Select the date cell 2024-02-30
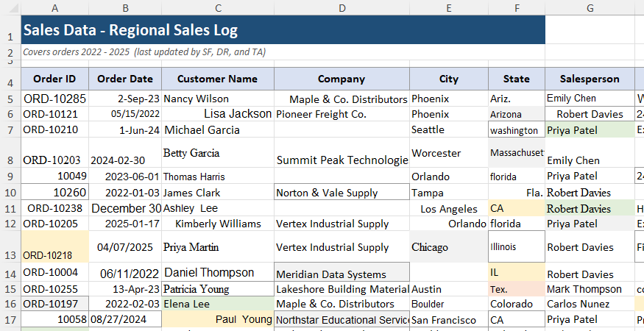This screenshot has width=644, height=331. point(125,152)
